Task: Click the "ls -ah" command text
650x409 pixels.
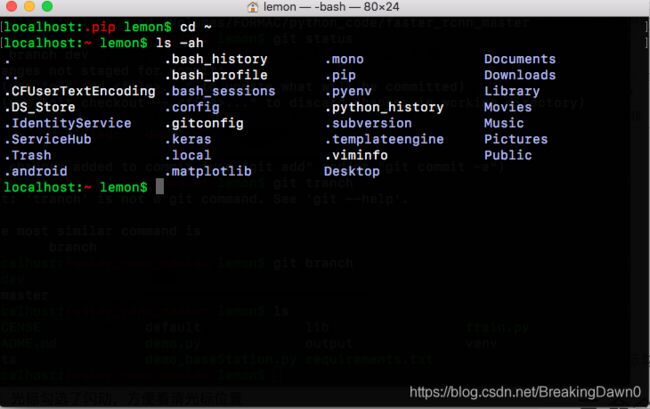Action: pyautogui.click(x=179, y=43)
